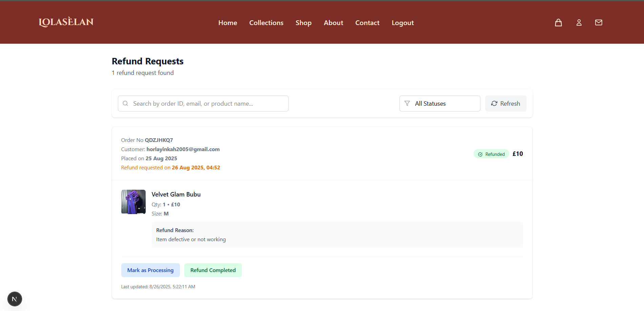Viewport: 644px width, 311px height.
Task: Click the Velvet Glam Bubu product thumbnail
Action: 133,202
